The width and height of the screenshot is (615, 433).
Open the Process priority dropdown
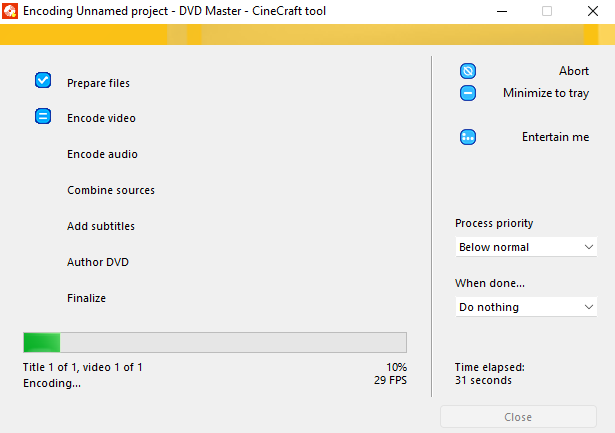pyautogui.click(x=525, y=247)
